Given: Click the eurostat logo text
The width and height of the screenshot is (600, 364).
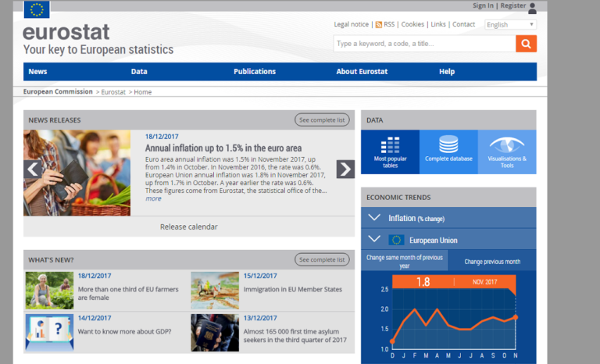Looking at the screenshot, I should [x=66, y=32].
